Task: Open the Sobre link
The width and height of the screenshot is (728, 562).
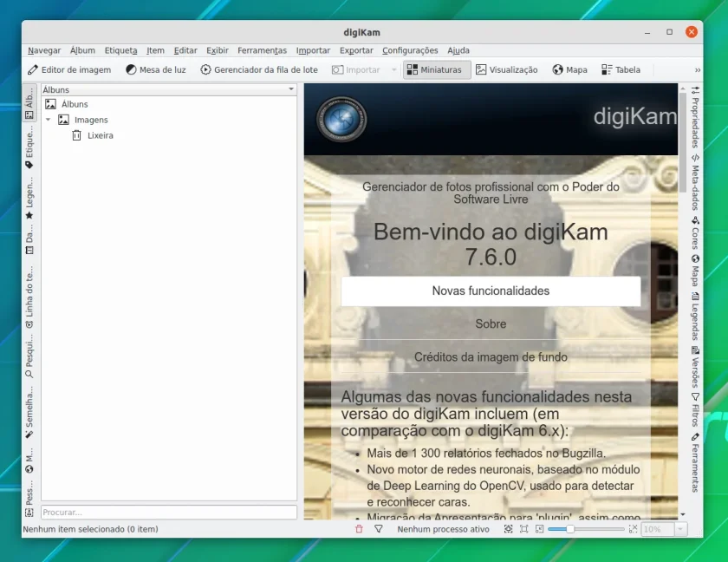Action: 491,323
